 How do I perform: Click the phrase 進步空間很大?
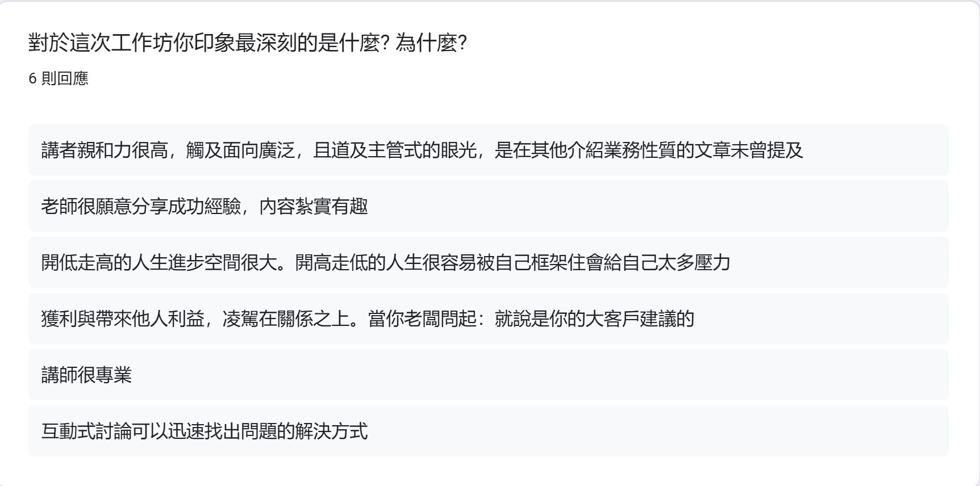[223, 262]
